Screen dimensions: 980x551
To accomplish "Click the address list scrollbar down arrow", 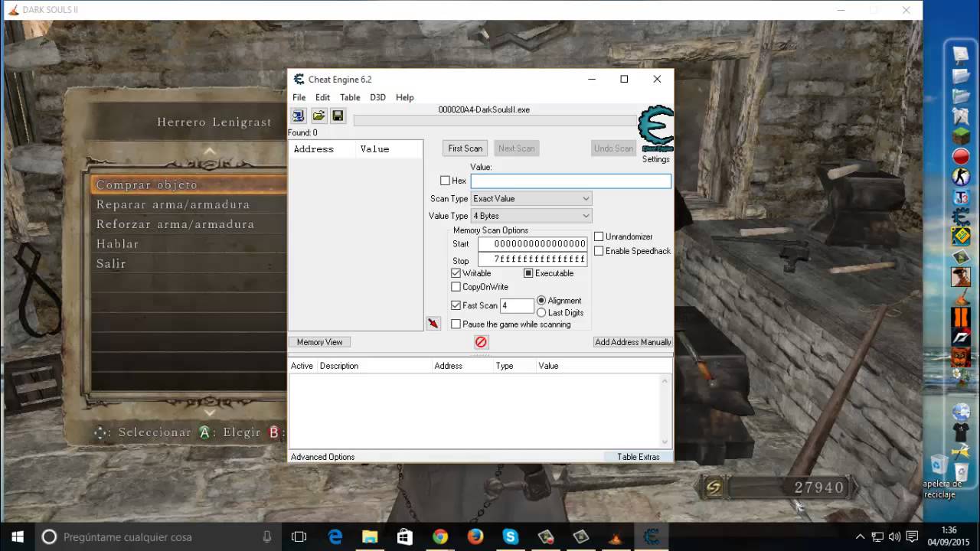I will [665, 442].
